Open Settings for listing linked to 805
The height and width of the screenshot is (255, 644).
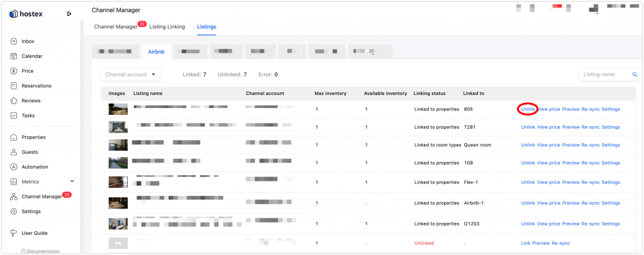coord(611,109)
